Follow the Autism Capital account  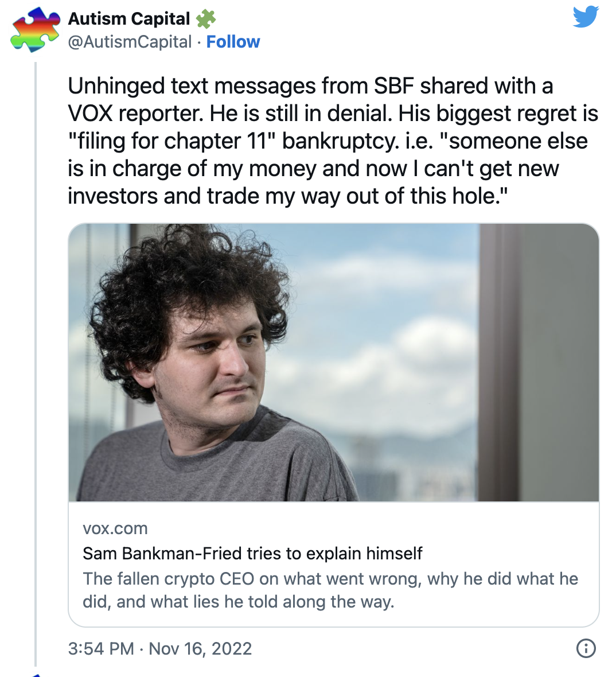(x=233, y=42)
